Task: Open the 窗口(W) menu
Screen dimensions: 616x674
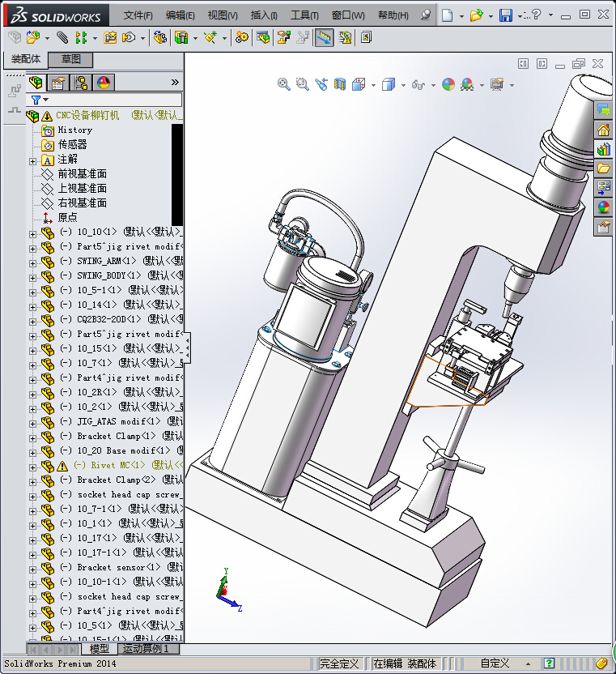Action: click(348, 15)
